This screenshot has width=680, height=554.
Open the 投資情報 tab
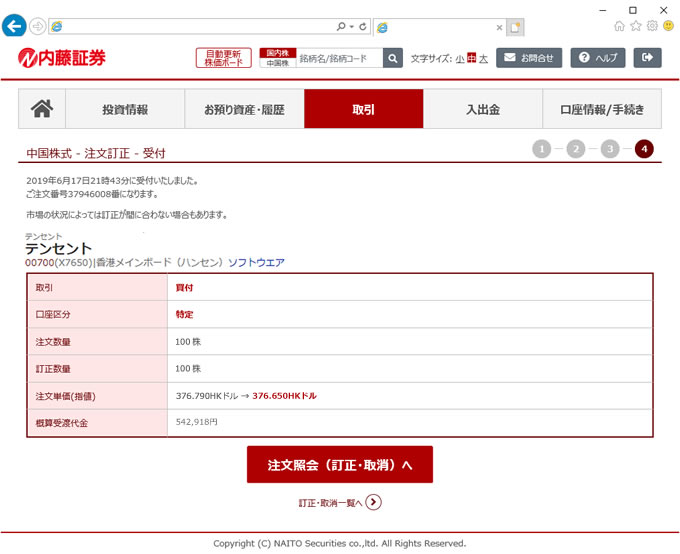(x=125, y=109)
